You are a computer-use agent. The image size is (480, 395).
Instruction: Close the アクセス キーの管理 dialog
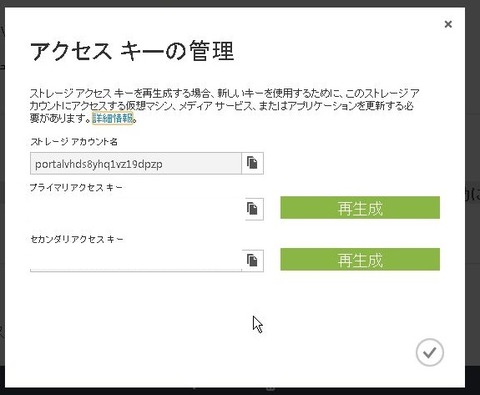pyautogui.click(x=448, y=24)
